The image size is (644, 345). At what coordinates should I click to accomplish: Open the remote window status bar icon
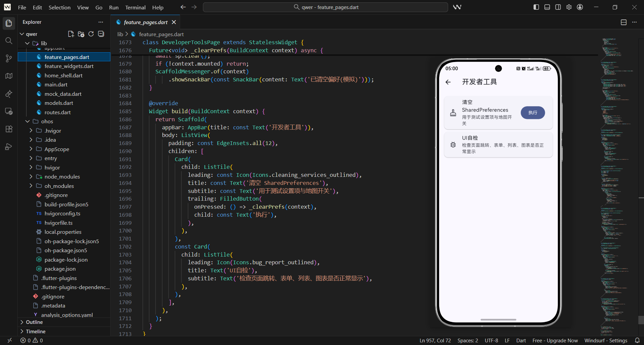click(x=9, y=340)
